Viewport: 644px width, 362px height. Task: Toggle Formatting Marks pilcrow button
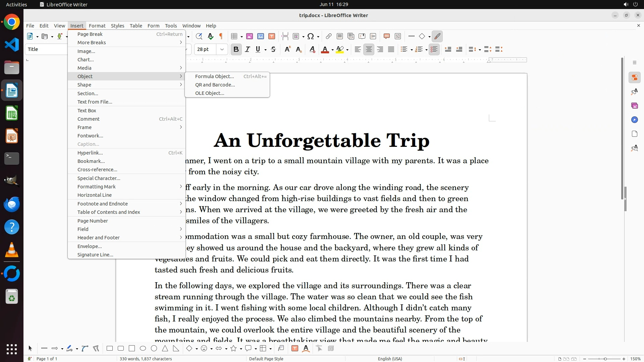[x=221, y=36]
